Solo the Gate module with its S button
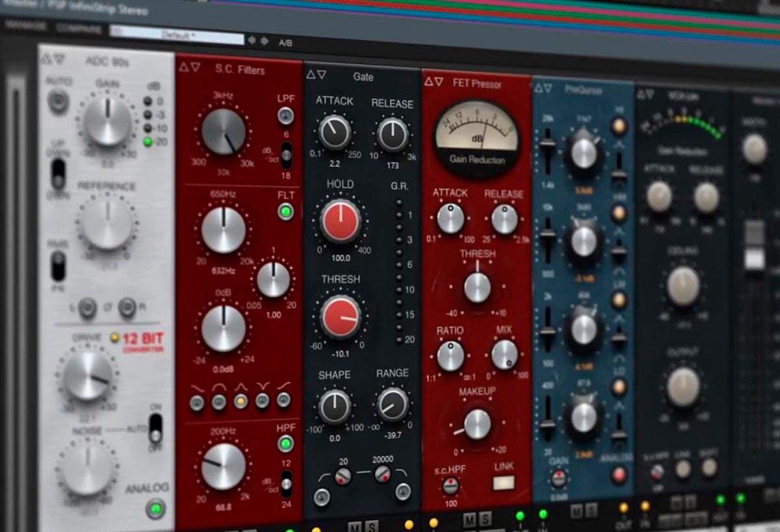Screen dimensions: 780x532 point(372,526)
